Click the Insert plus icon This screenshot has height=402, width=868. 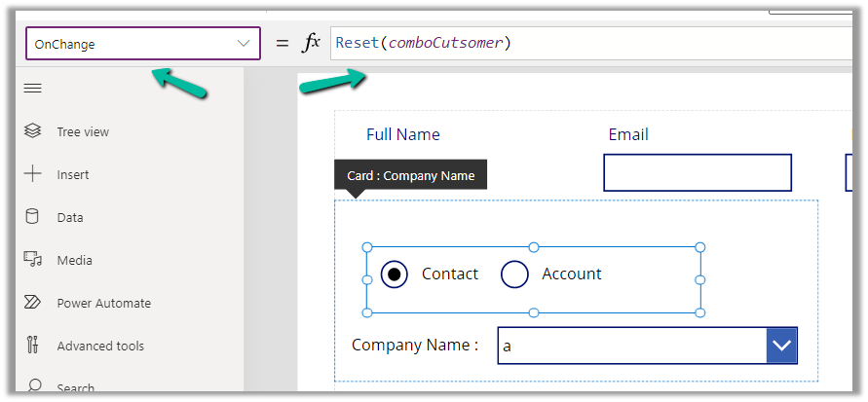[x=32, y=174]
